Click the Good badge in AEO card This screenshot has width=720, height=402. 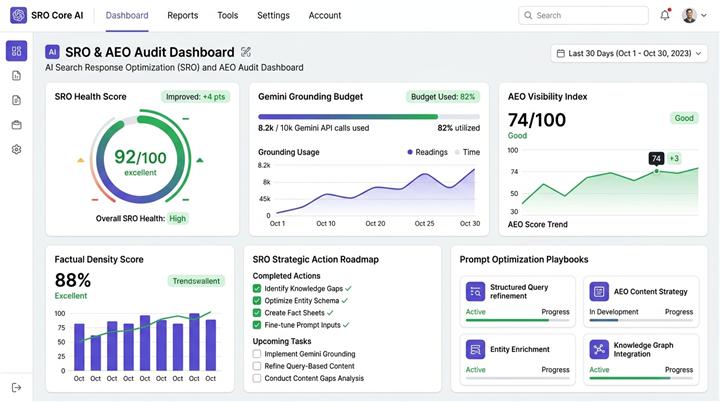(x=684, y=118)
